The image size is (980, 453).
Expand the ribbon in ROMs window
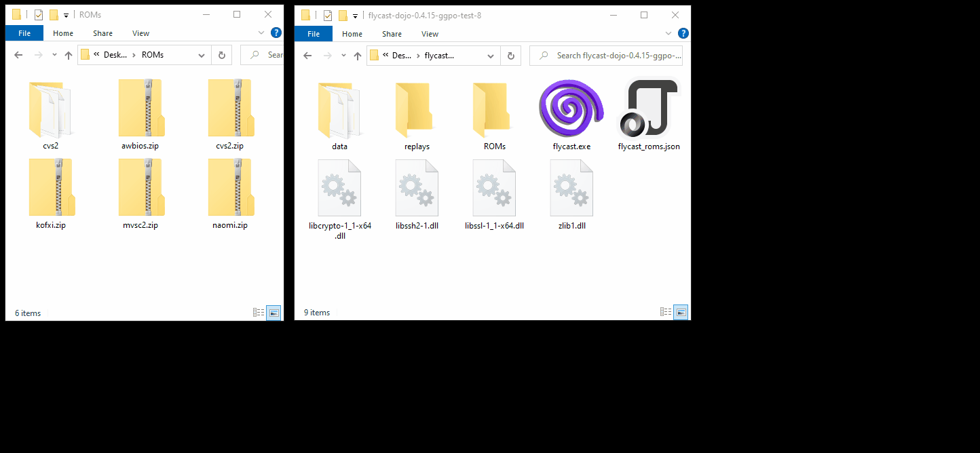(x=262, y=33)
